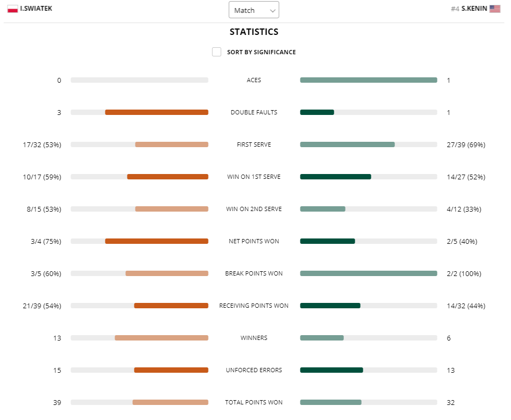Enable the Sort by Significance checkbox
This screenshot has height=420, width=511.
pos(217,52)
